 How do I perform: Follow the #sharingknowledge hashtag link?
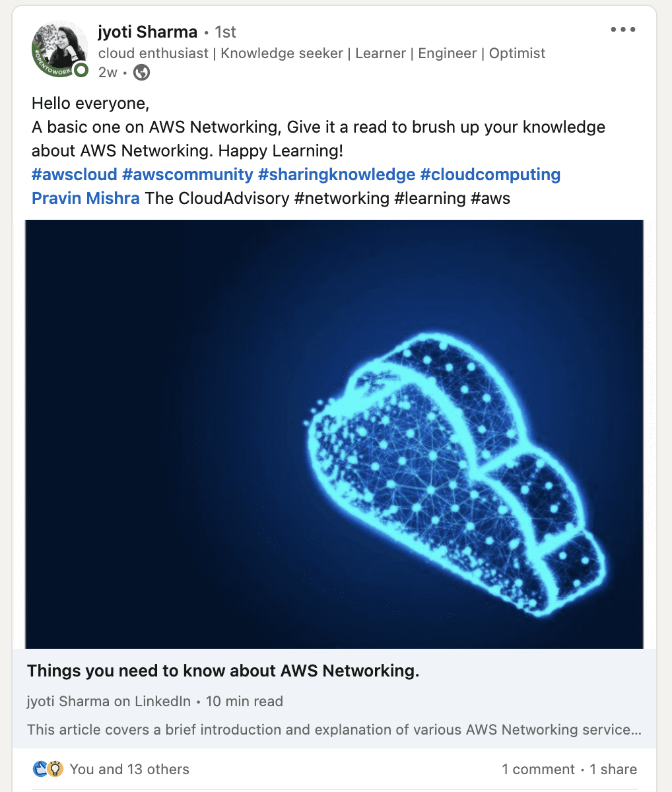point(337,175)
